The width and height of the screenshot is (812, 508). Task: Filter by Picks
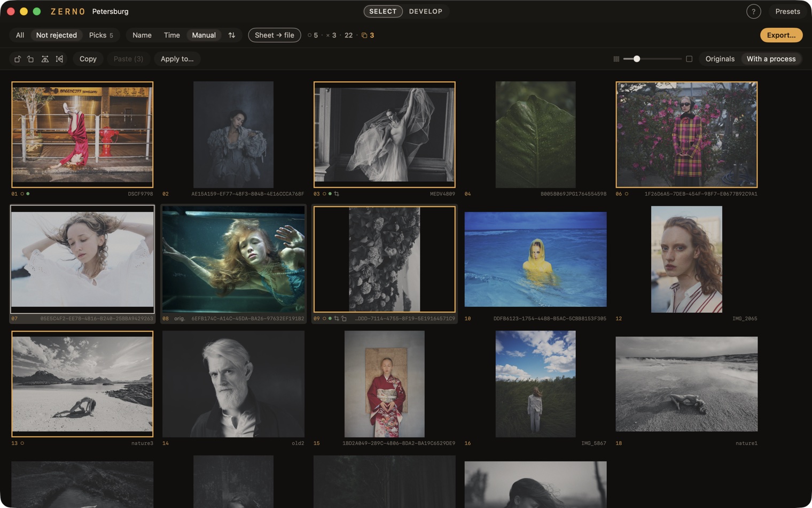click(101, 35)
